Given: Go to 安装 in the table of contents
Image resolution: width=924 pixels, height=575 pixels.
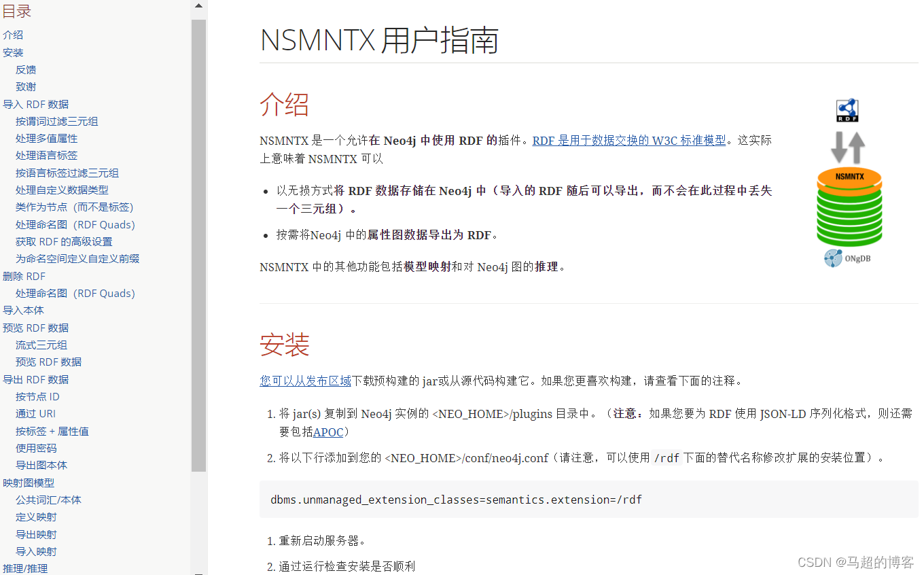Looking at the screenshot, I should pyautogui.click(x=13, y=52).
